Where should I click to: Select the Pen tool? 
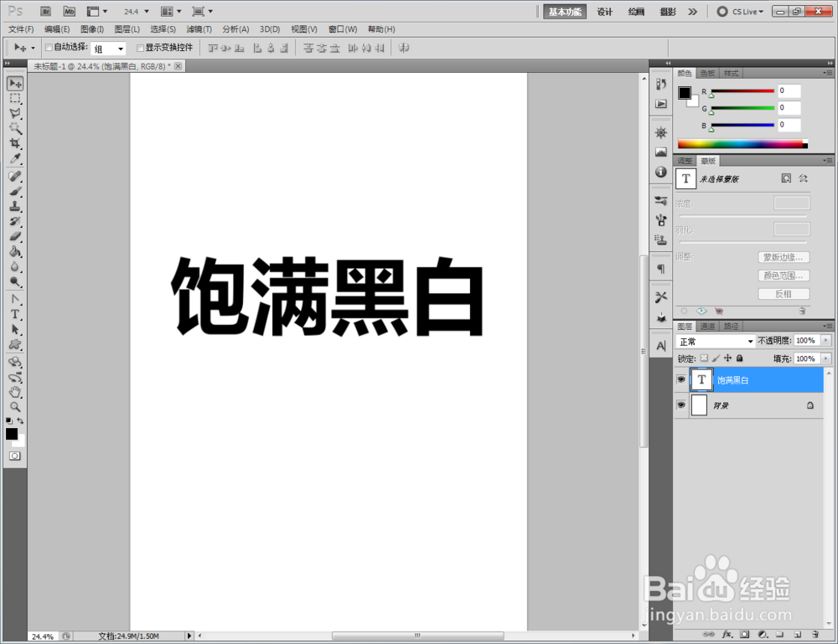coord(15,299)
